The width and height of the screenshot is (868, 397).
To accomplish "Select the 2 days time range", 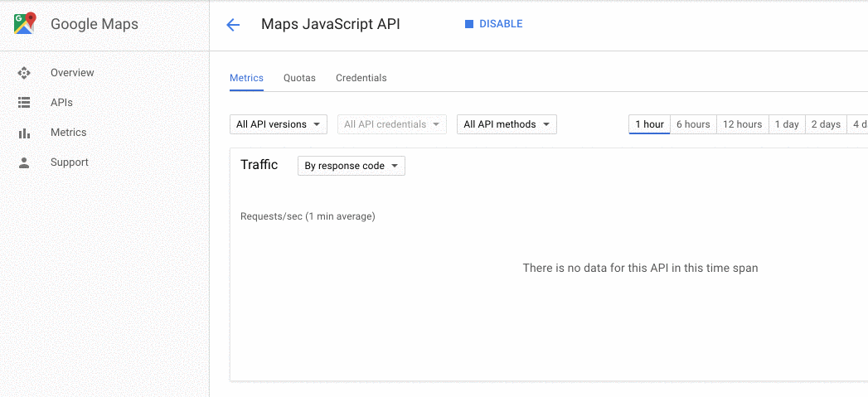I will click(x=826, y=124).
